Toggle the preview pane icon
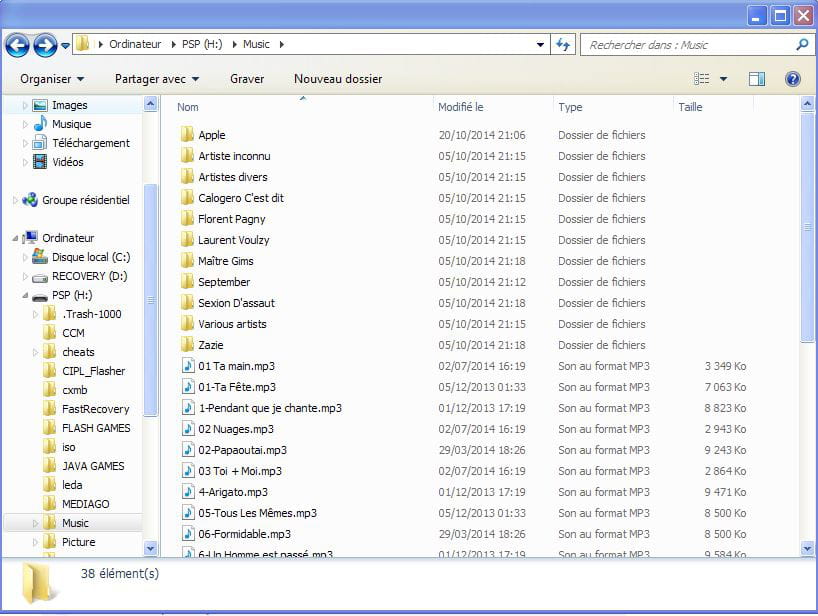Image resolution: width=818 pixels, height=616 pixels. tap(756, 79)
